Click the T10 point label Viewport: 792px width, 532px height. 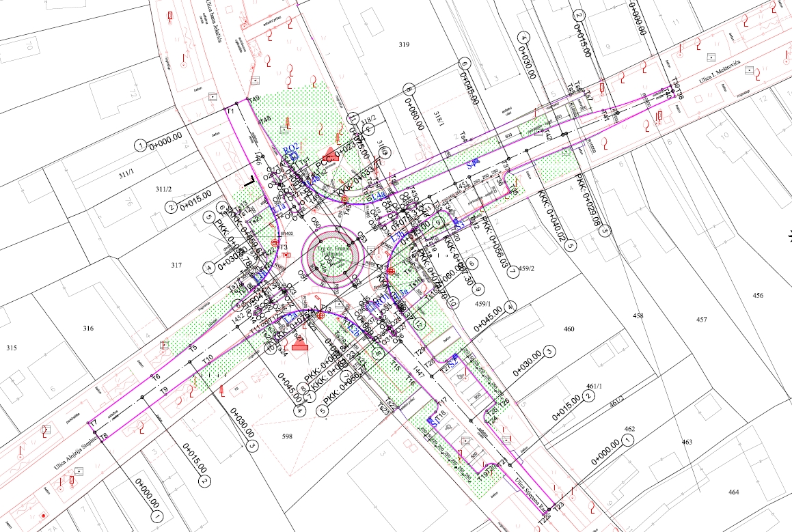[x=208, y=357]
